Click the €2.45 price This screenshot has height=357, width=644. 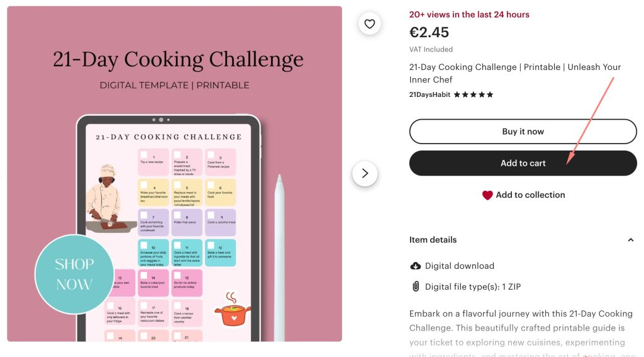(x=429, y=32)
